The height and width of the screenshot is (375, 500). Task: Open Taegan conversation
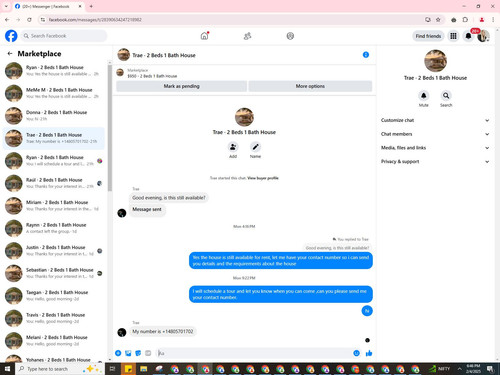[53, 296]
